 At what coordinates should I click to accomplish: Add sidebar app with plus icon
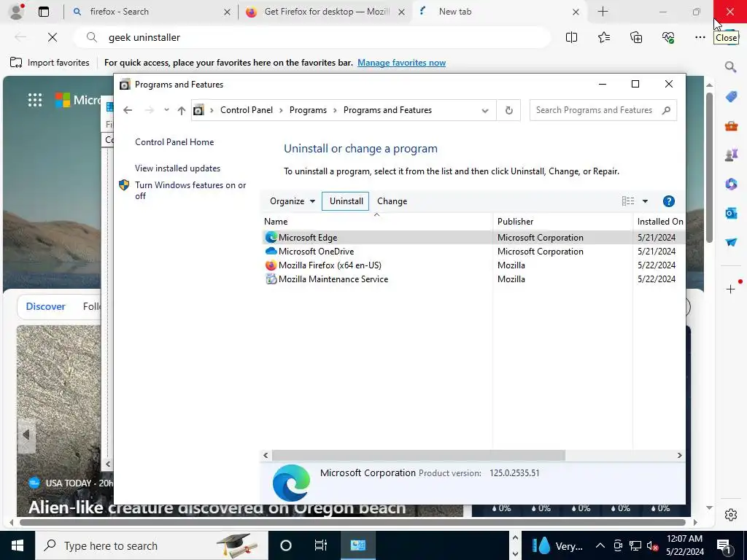731,289
